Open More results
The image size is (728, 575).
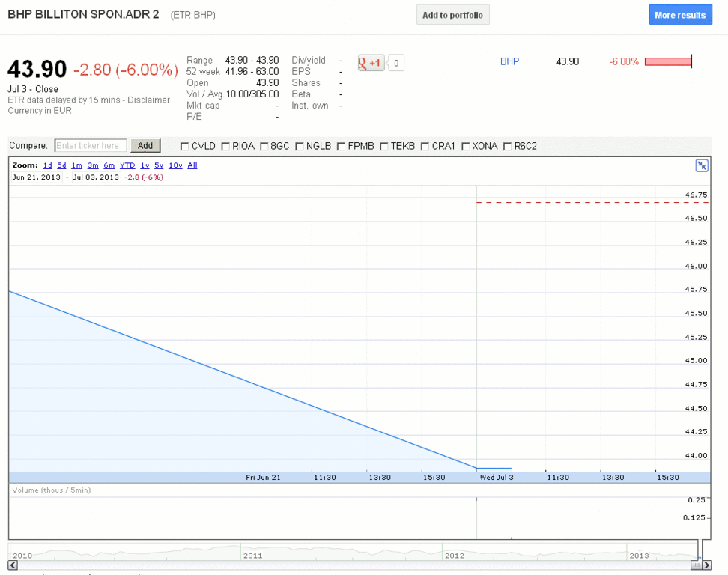point(680,15)
